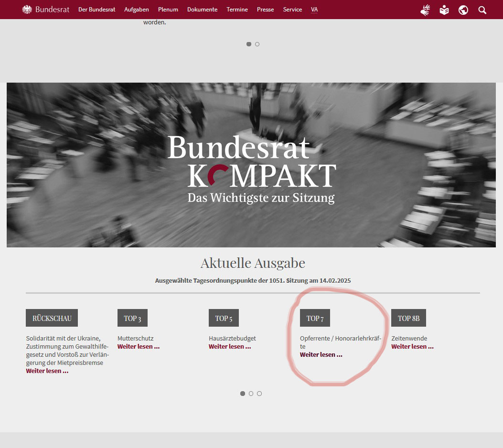503x448 pixels.
Task: Open Weiter lesen under Rückschau
Action: (x=47, y=371)
